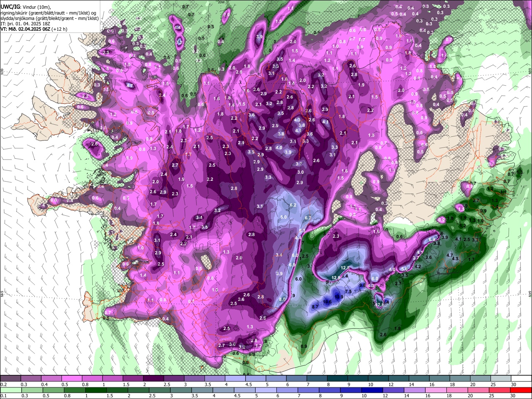The image size is (532, 399).
Task: Click the 12.9 precipitation value on the map
Action: (336, 278)
